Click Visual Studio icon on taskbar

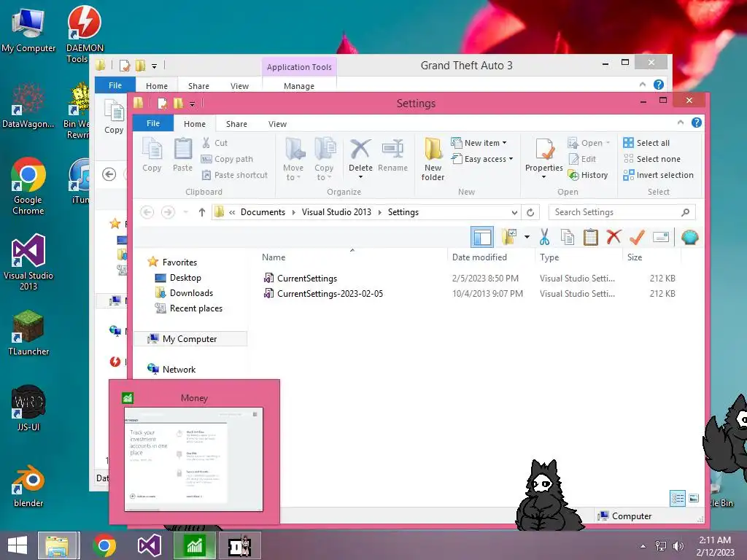pos(149,545)
